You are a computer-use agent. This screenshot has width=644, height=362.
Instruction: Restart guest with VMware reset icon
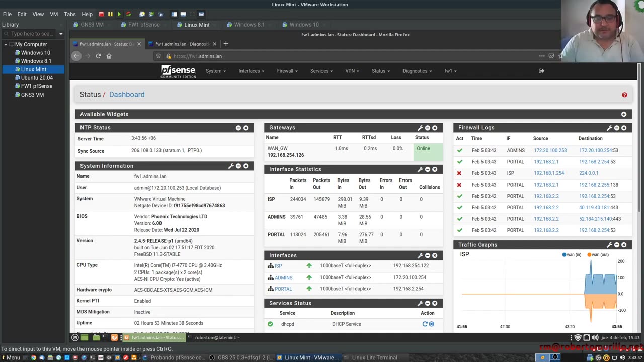point(128,14)
